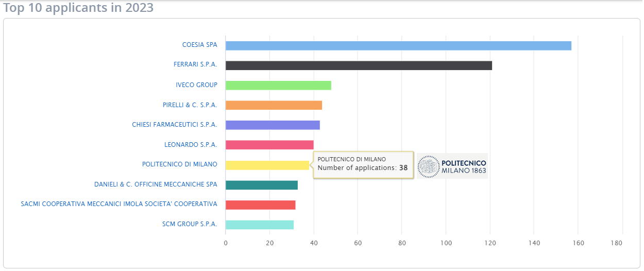644x271 pixels.
Task: Select the pink LEONARDO bar
Action: coord(269,145)
